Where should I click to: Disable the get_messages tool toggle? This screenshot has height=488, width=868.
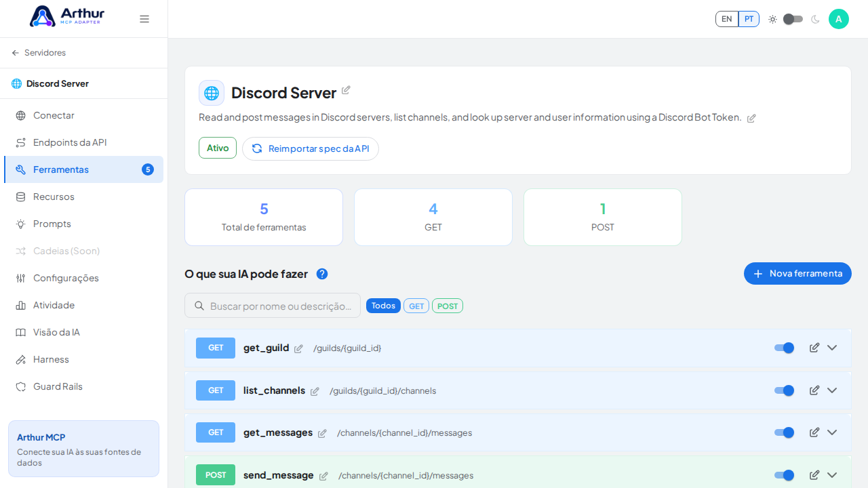click(784, 432)
